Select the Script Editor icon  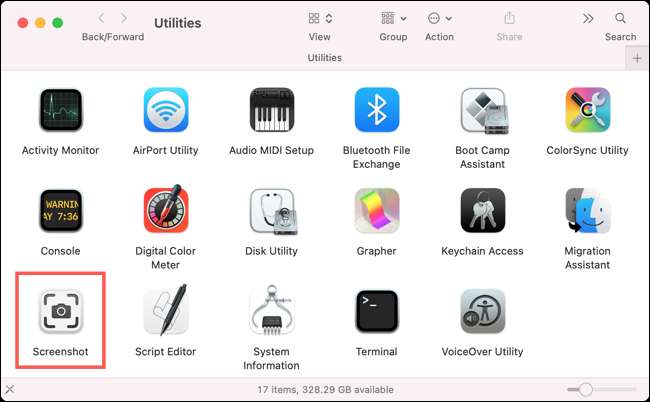[x=166, y=310]
